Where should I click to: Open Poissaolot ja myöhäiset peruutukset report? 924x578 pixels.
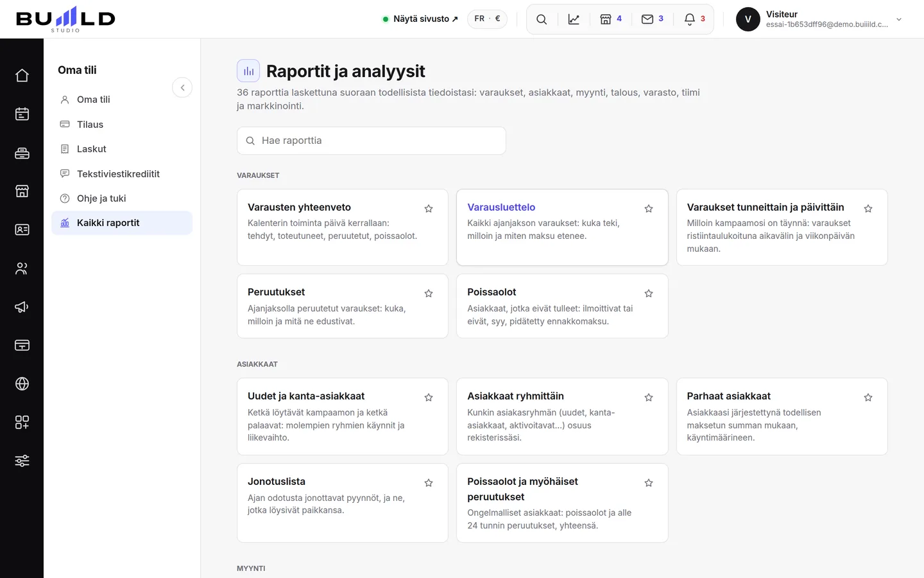pyautogui.click(x=562, y=503)
